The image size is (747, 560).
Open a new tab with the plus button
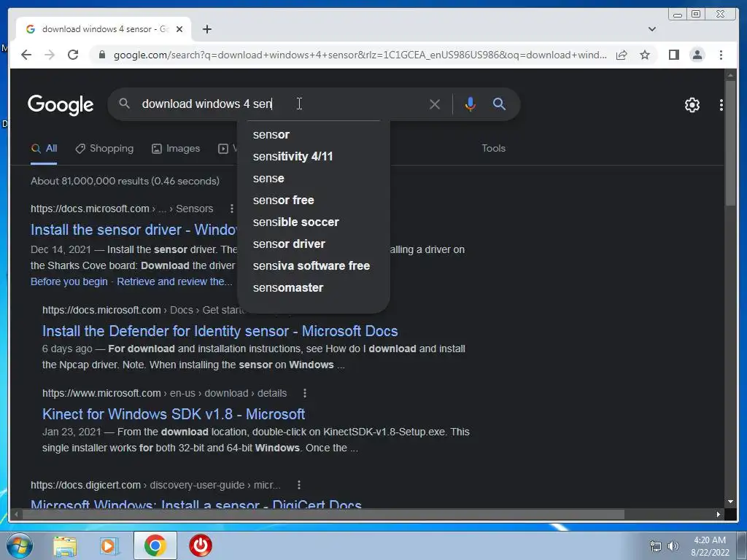point(206,29)
